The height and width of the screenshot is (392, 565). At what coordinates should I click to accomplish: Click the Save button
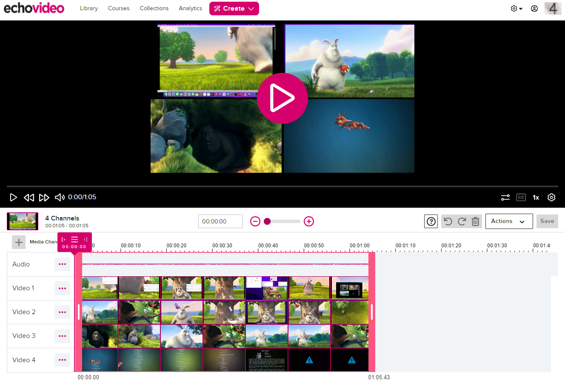click(547, 221)
